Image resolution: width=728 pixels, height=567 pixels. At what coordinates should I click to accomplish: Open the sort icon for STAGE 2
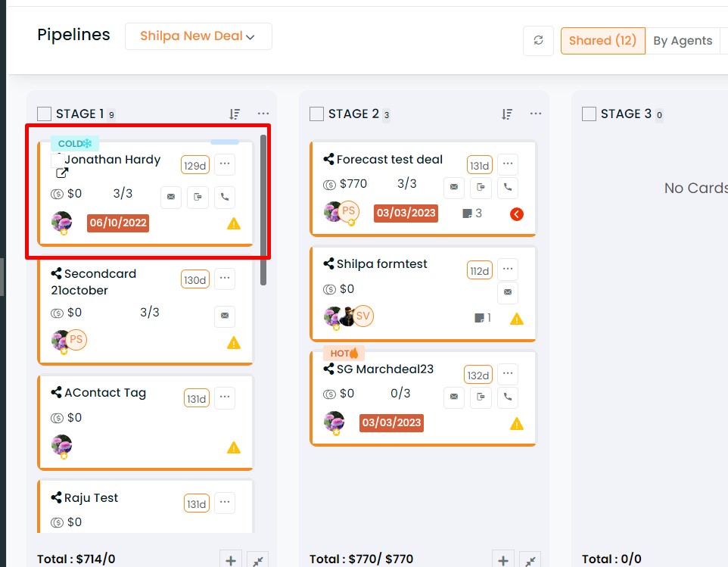pos(507,114)
